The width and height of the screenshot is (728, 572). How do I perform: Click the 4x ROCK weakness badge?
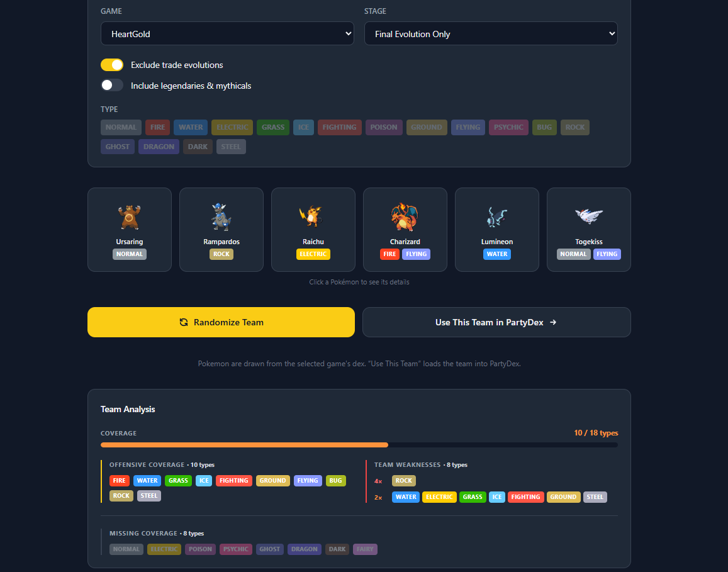point(403,481)
